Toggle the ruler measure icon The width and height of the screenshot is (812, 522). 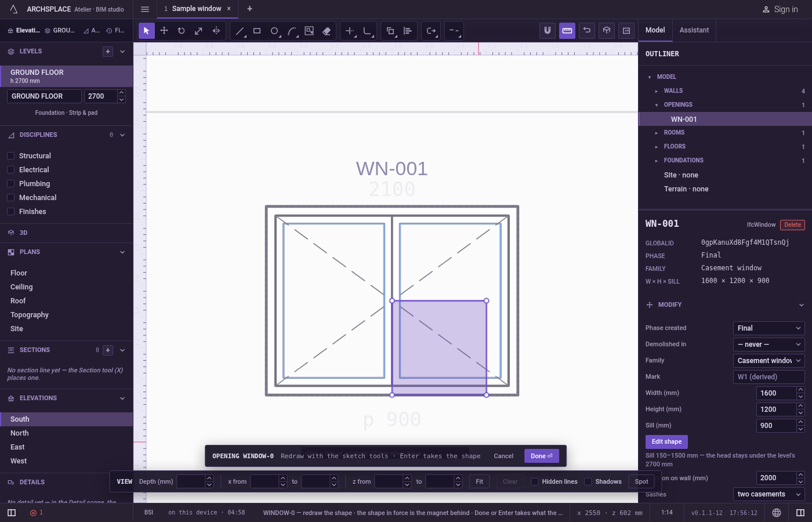click(567, 31)
